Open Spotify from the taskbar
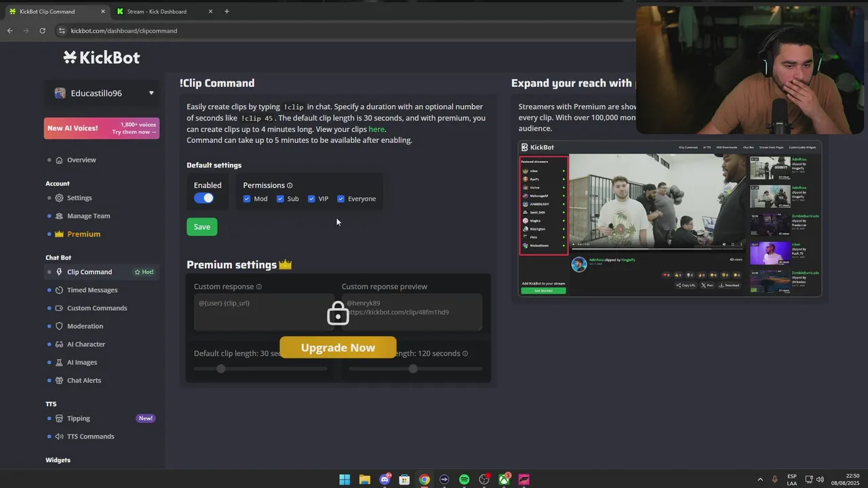 [464, 479]
